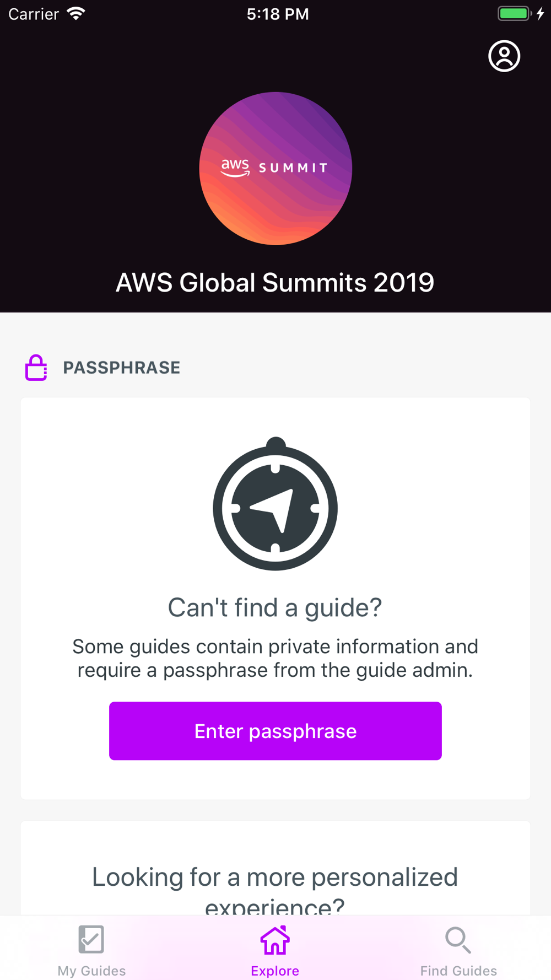551x980 pixels.
Task: Click the AWS Global Summits 2019 title
Action: 275,283
